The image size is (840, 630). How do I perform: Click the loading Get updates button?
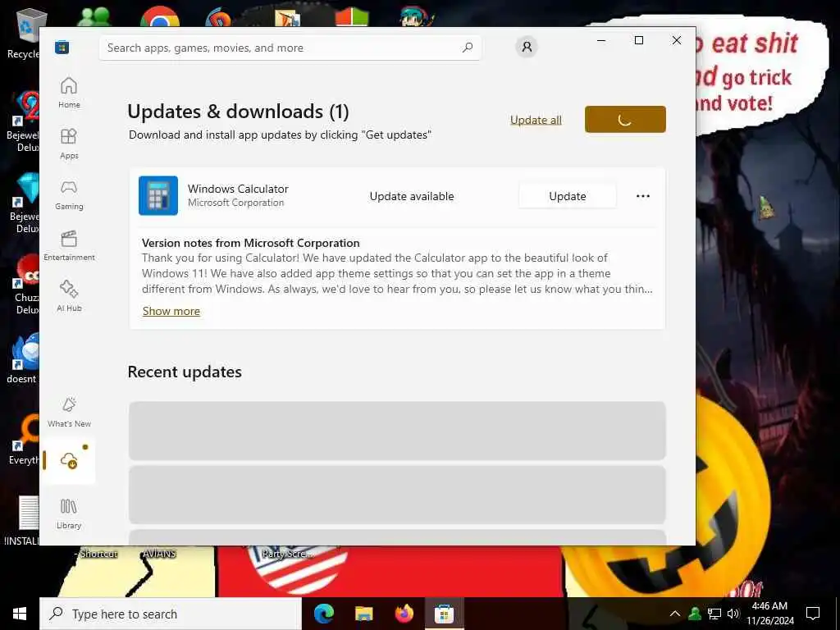(625, 119)
